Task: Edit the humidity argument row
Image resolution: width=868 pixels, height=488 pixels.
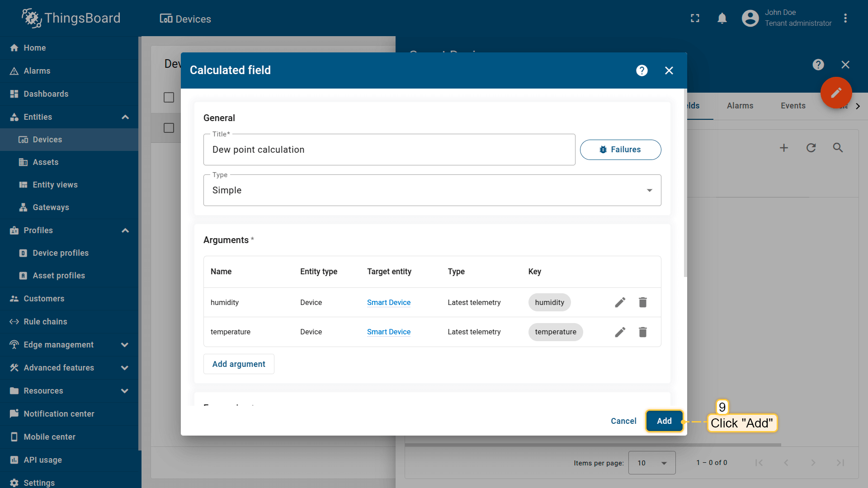Action: click(x=620, y=302)
